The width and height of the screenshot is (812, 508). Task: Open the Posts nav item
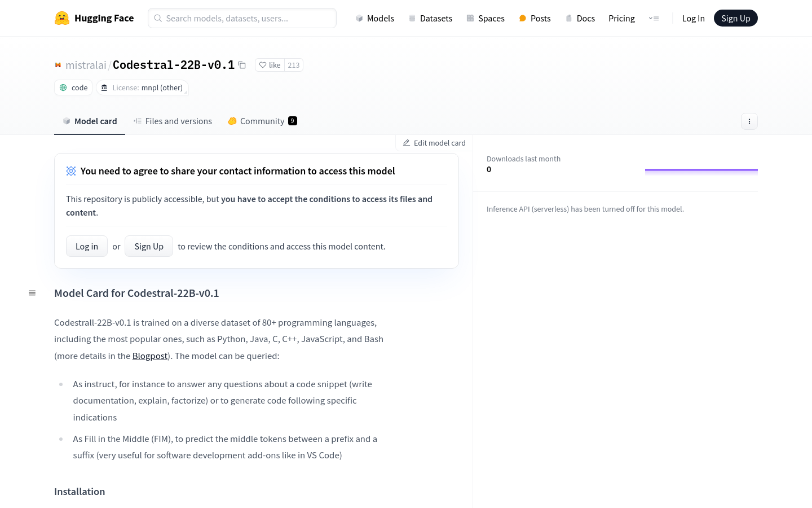(535, 18)
